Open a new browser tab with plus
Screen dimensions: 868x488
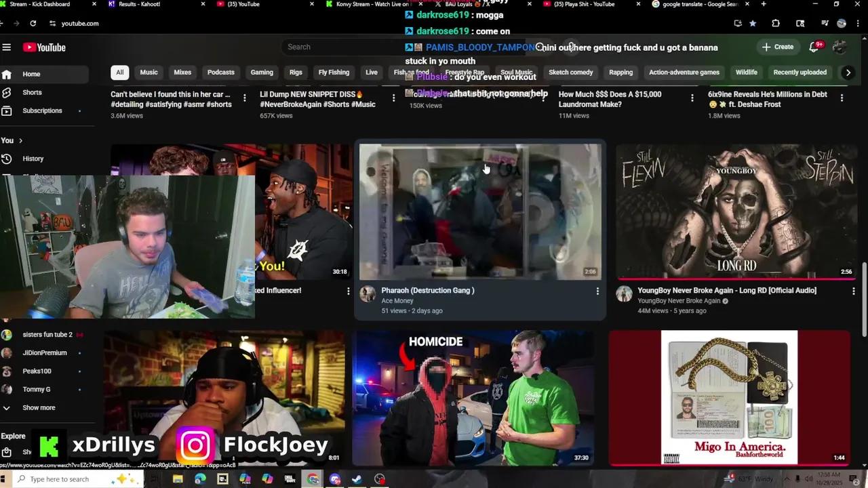tap(764, 4)
